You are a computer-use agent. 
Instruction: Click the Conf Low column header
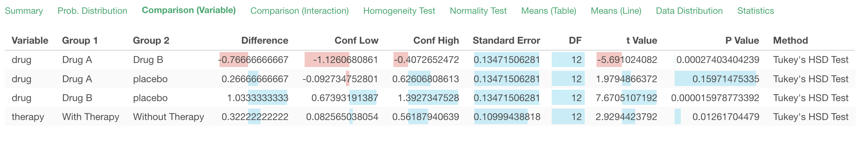click(356, 41)
